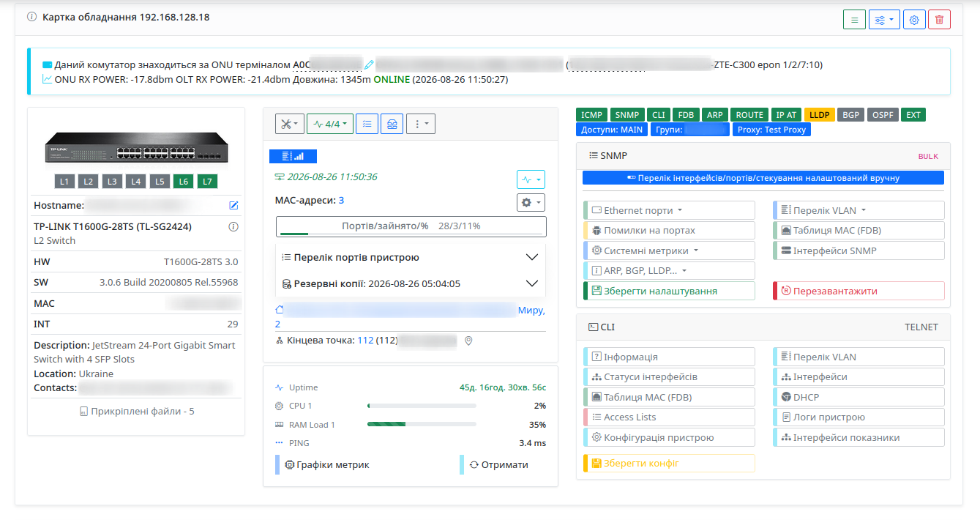Open the 4/4 monitoring dropdown
This screenshot has height=520, width=980.
tap(329, 124)
